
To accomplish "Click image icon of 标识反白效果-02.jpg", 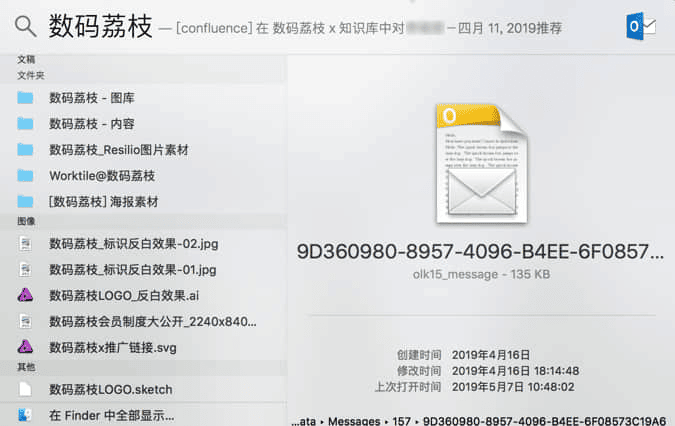I will point(25,244).
